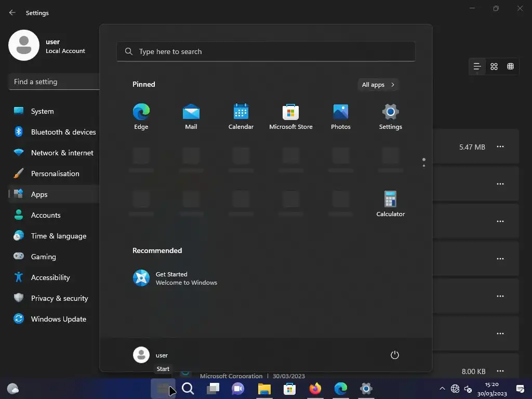532x399 pixels.
Task: Go to Gaming settings
Action: point(54,257)
